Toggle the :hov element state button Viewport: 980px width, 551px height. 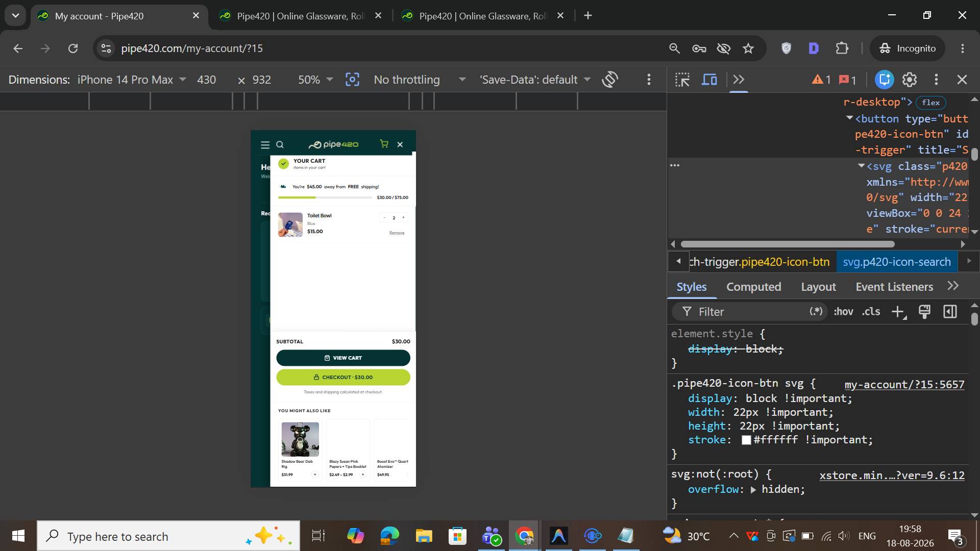[x=843, y=312]
